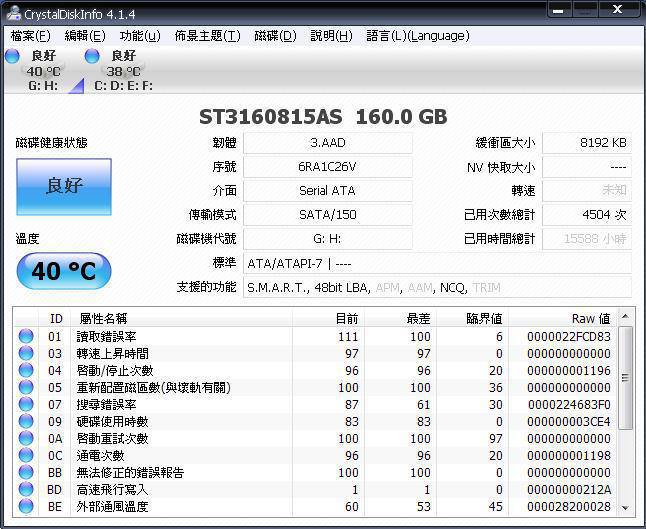This screenshot has height=529, width=646.
Task: Click status orb for attribute 05 重新配置磁區數
Action: [x=26, y=387]
